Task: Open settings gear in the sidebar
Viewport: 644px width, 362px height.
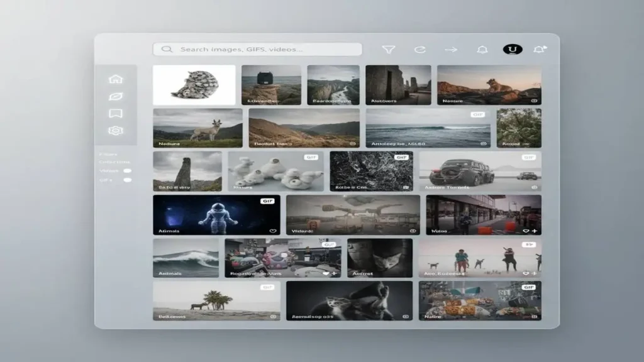Action: tap(115, 131)
